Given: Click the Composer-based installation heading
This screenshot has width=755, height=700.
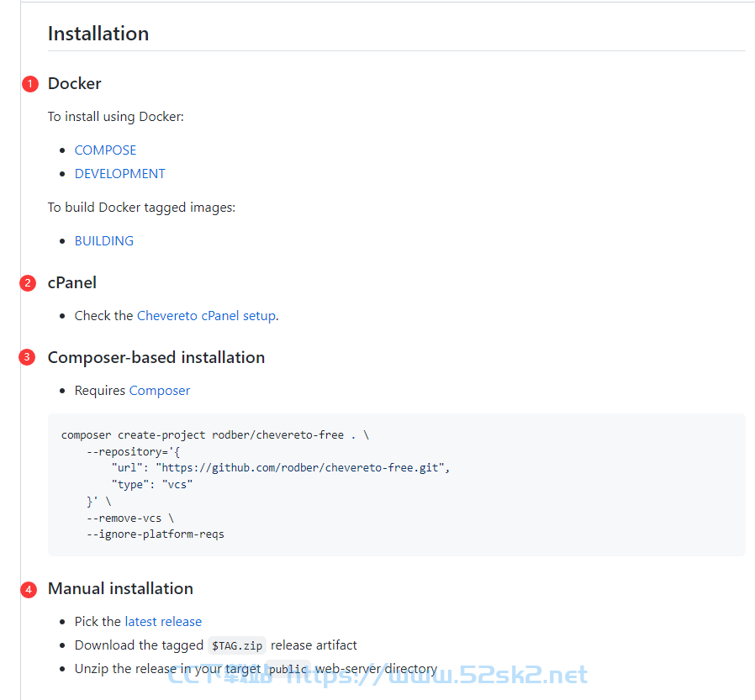Looking at the screenshot, I should click(156, 357).
